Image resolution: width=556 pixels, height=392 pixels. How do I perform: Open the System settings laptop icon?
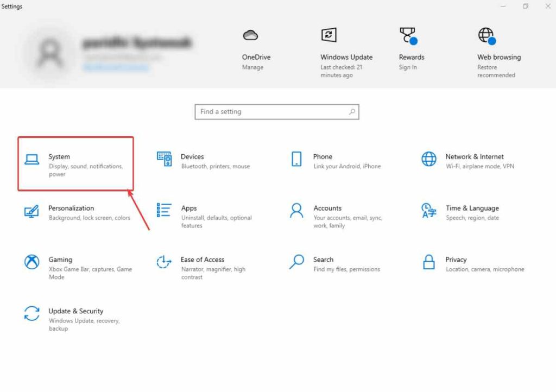pos(32,159)
